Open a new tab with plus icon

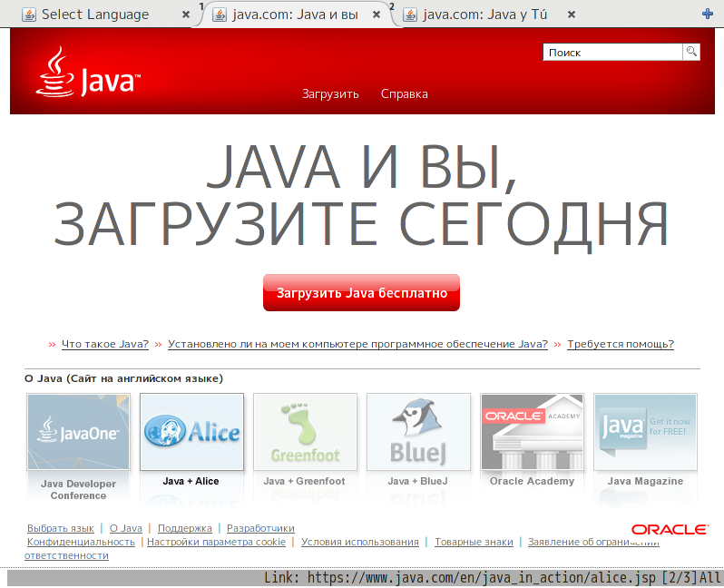click(708, 14)
